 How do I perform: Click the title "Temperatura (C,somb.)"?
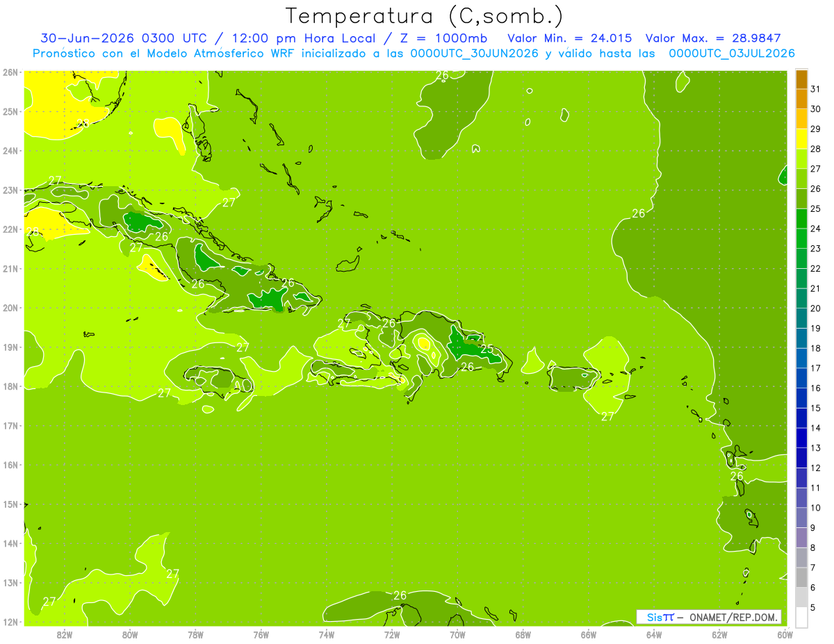[x=424, y=16]
